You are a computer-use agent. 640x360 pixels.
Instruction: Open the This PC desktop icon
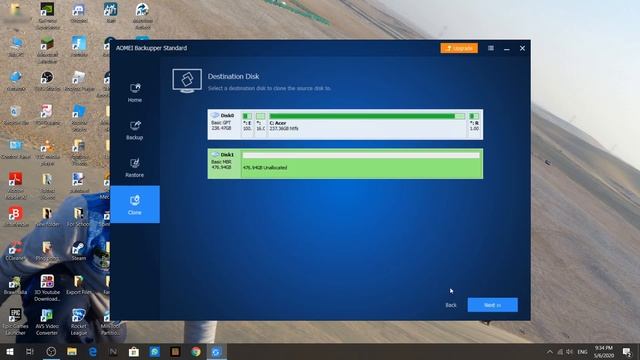tap(16, 47)
